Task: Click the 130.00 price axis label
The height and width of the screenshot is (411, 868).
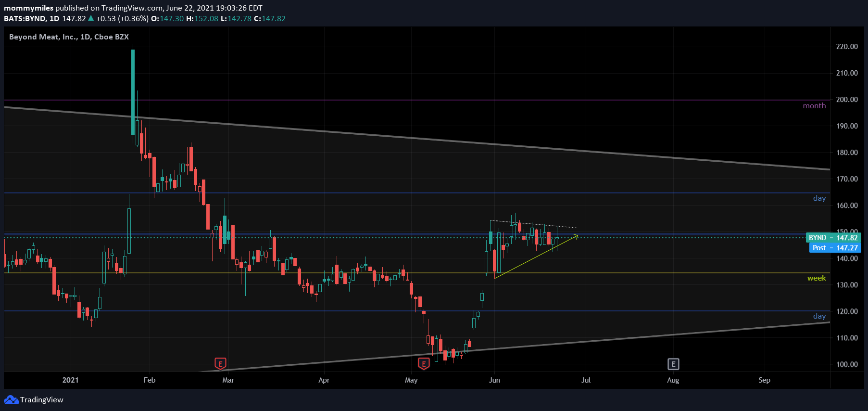Action: click(x=847, y=285)
